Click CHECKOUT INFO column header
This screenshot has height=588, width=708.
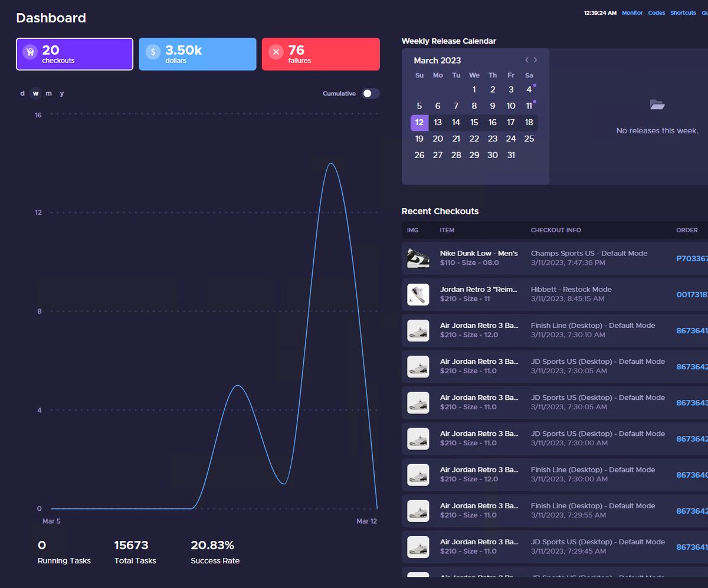pyautogui.click(x=556, y=231)
